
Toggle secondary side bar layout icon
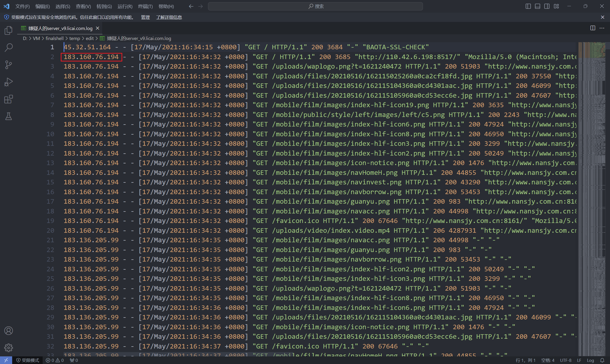pos(547,6)
